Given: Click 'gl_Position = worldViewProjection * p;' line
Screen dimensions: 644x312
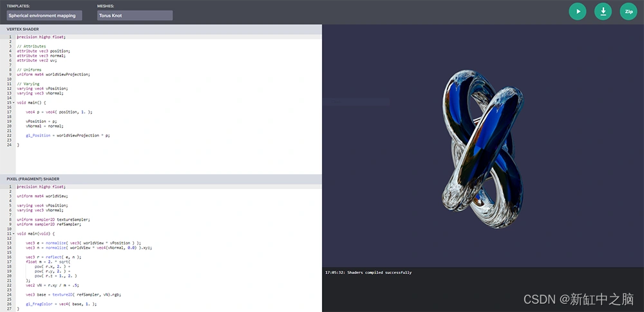Looking at the screenshot, I should [x=68, y=136].
